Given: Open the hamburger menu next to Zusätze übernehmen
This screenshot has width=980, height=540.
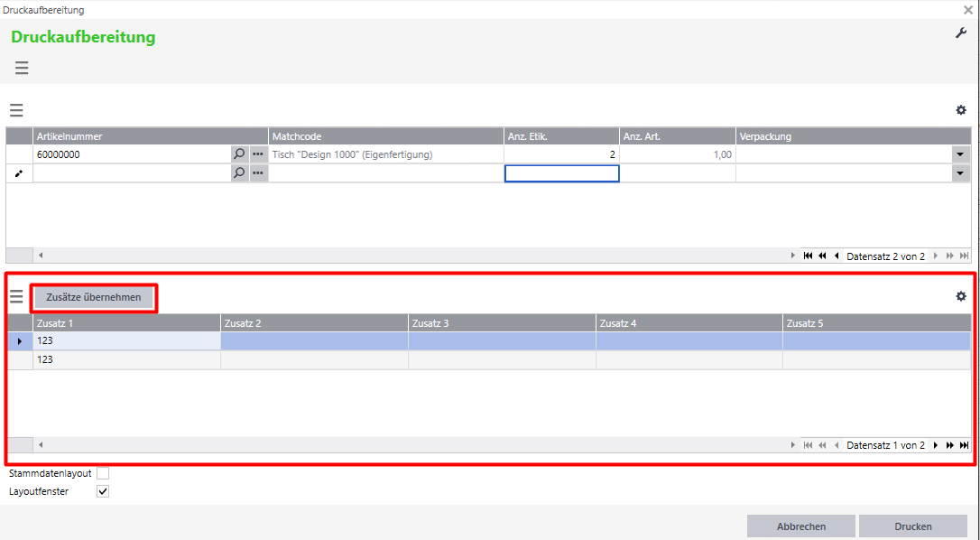Looking at the screenshot, I should coord(16,296).
